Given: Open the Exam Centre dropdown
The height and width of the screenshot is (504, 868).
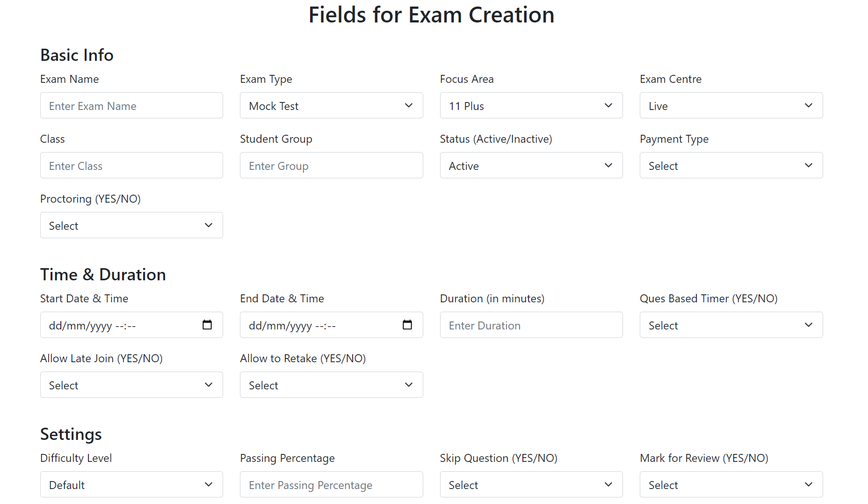Looking at the screenshot, I should (731, 105).
